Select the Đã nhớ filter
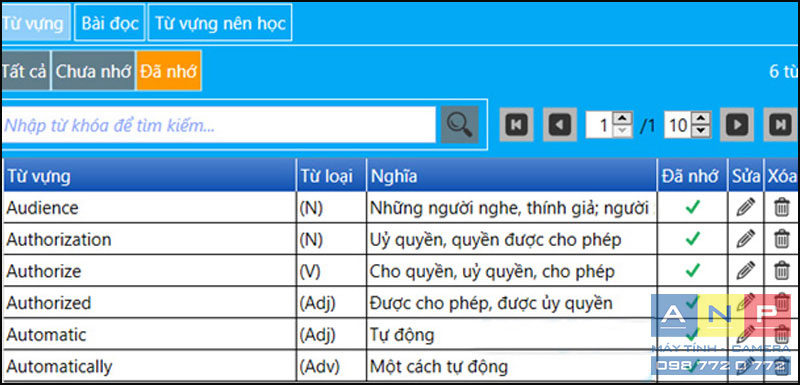800x385 pixels. click(x=169, y=71)
